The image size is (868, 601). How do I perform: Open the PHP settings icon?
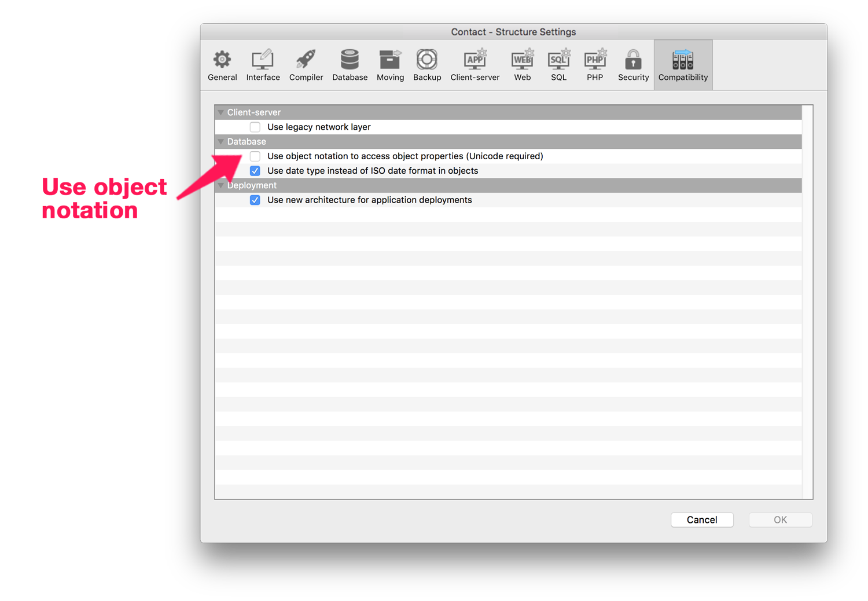pos(595,60)
